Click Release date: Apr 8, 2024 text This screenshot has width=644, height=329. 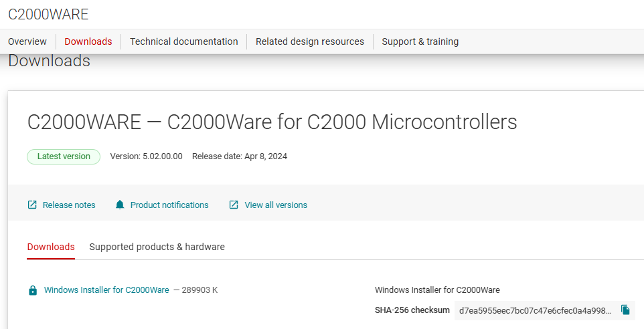point(240,156)
